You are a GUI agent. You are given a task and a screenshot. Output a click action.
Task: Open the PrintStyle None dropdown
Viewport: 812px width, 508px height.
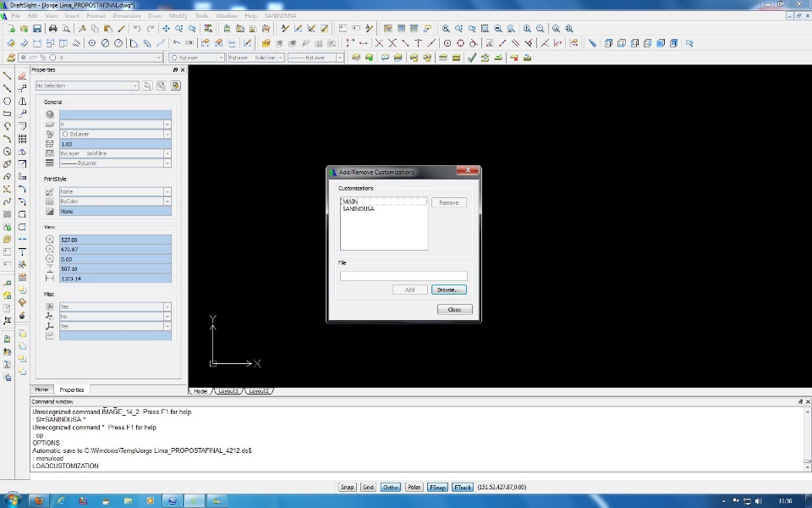pyautogui.click(x=167, y=192)
